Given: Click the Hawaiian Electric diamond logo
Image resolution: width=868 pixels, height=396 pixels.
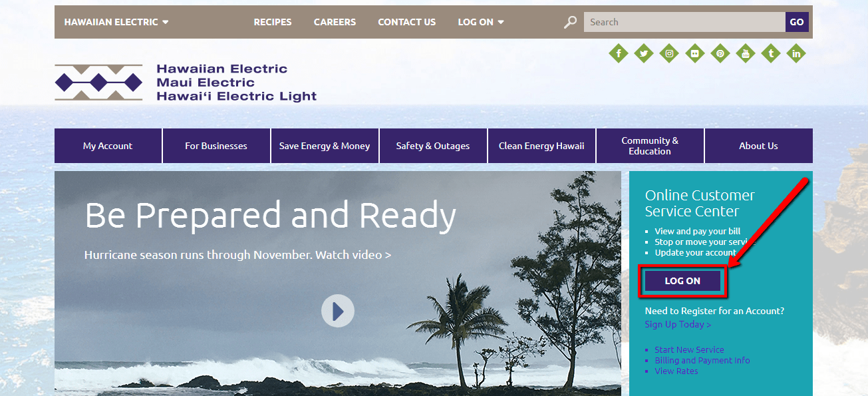Looking at the screenshot, I should 98,83.
